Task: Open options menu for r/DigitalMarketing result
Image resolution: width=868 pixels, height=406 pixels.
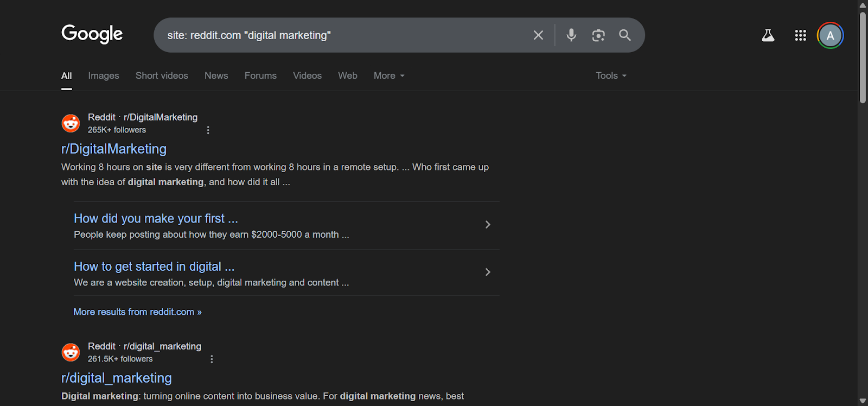Action: point(208,130)
